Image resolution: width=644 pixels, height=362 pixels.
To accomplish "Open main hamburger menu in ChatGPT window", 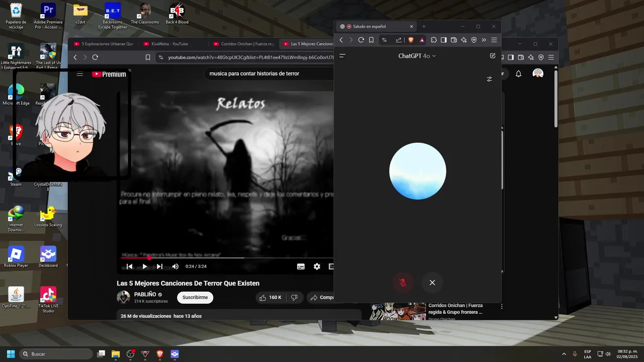I will coord(494,40).
